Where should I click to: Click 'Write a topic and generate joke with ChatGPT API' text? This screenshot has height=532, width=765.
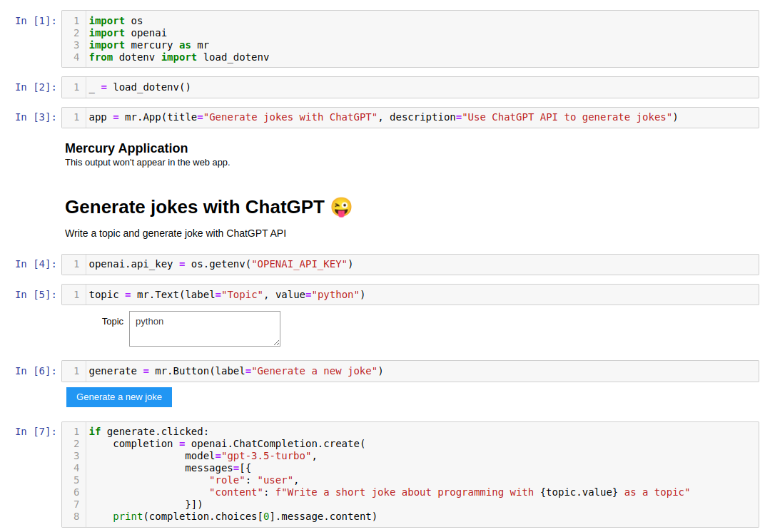(x=176, y=233)
